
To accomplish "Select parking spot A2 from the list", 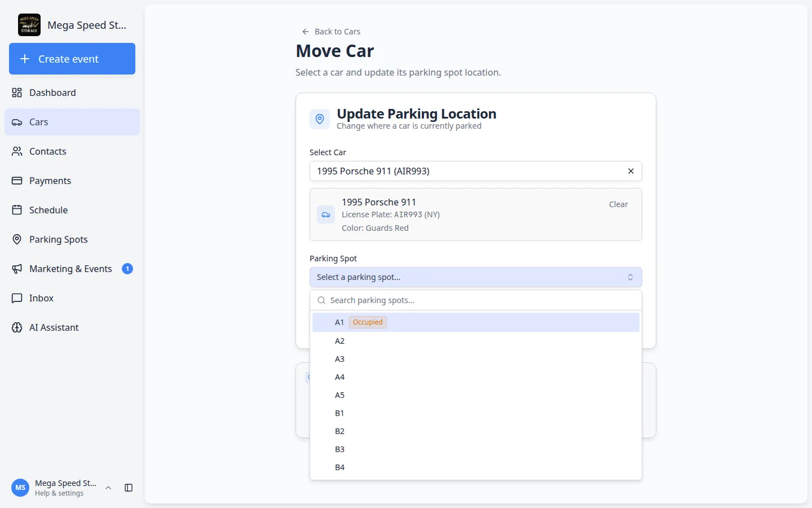I will coord(476,341).
